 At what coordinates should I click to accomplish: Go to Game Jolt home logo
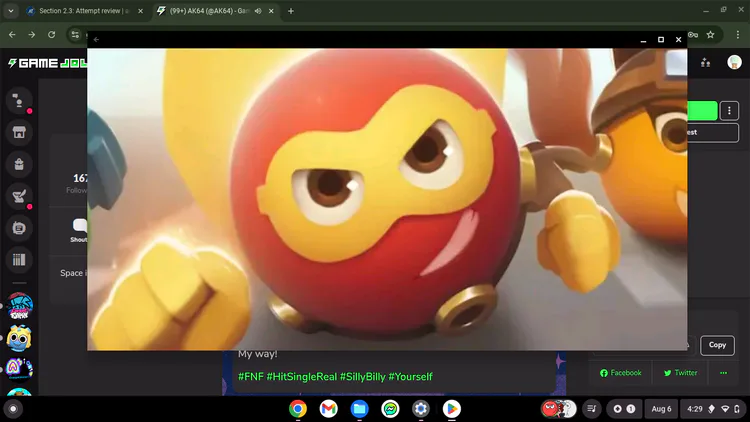coord(48,63)
